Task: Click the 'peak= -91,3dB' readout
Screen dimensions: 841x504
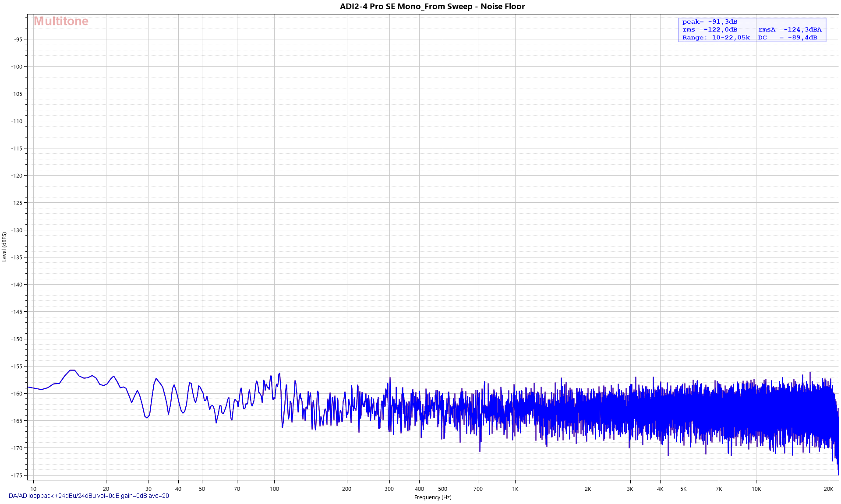Action: tap(710, 22)
